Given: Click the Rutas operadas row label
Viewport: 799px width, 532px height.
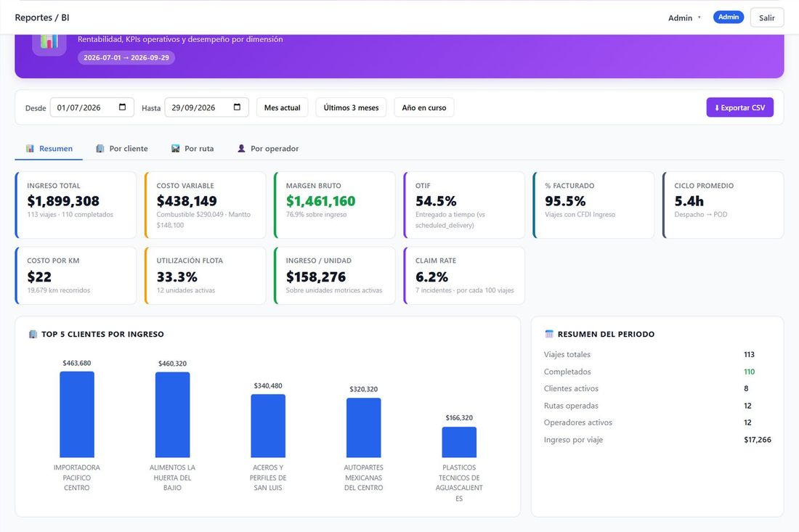Looking at the screenshot, I should pos(571,406).
